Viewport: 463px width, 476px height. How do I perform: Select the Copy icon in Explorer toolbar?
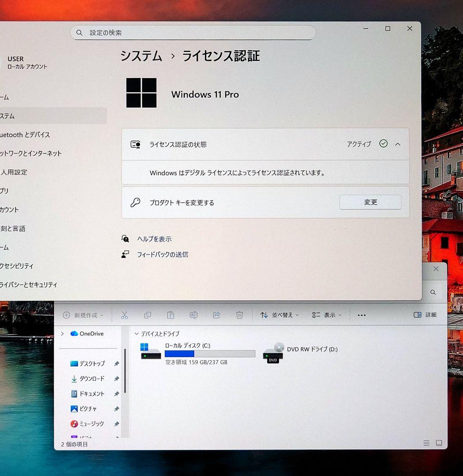point(148,315)
